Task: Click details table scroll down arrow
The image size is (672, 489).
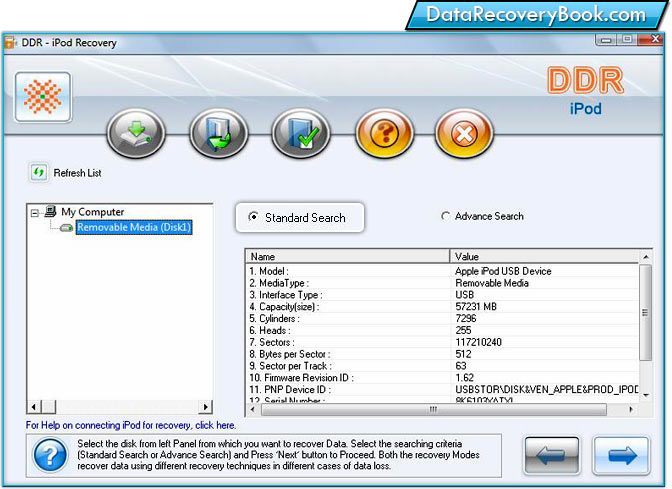Action: tap(646, 395)
